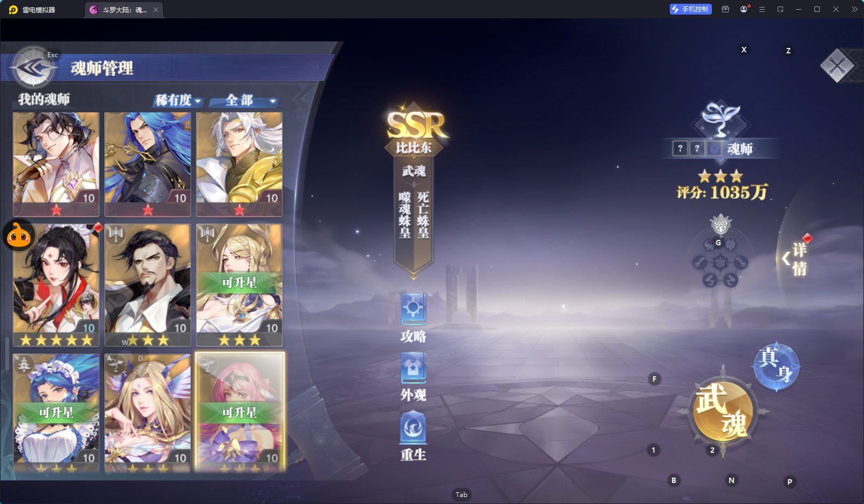The height and width of the screenshot is (504, 864).
Task: Tap the blue 真身 button
Action: click(x=776, y=366)
